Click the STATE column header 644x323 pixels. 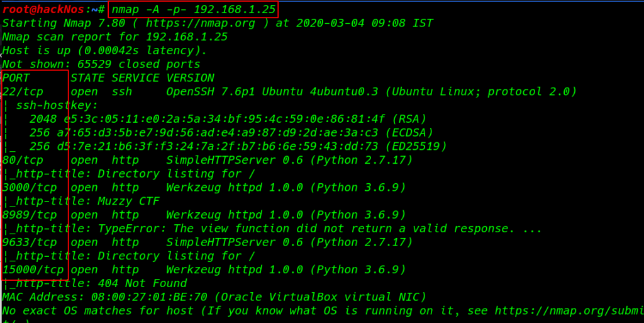[x=87, y=77]
